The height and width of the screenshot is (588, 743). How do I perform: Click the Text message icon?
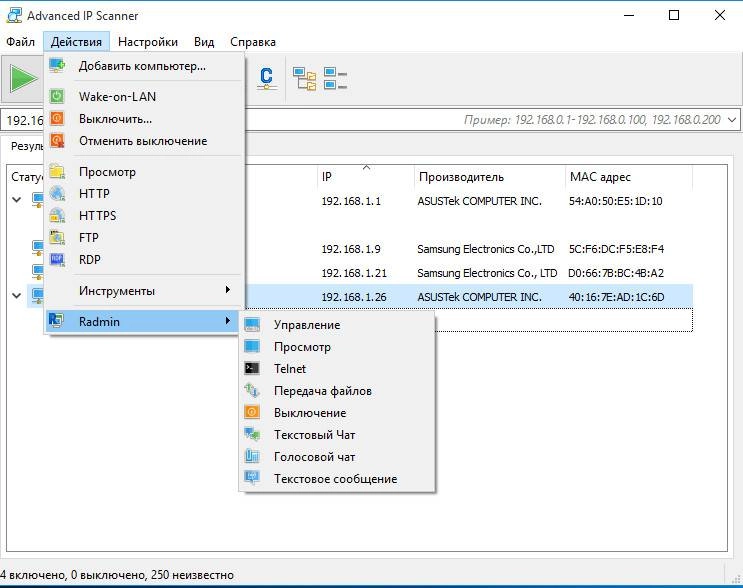point(252,478)
